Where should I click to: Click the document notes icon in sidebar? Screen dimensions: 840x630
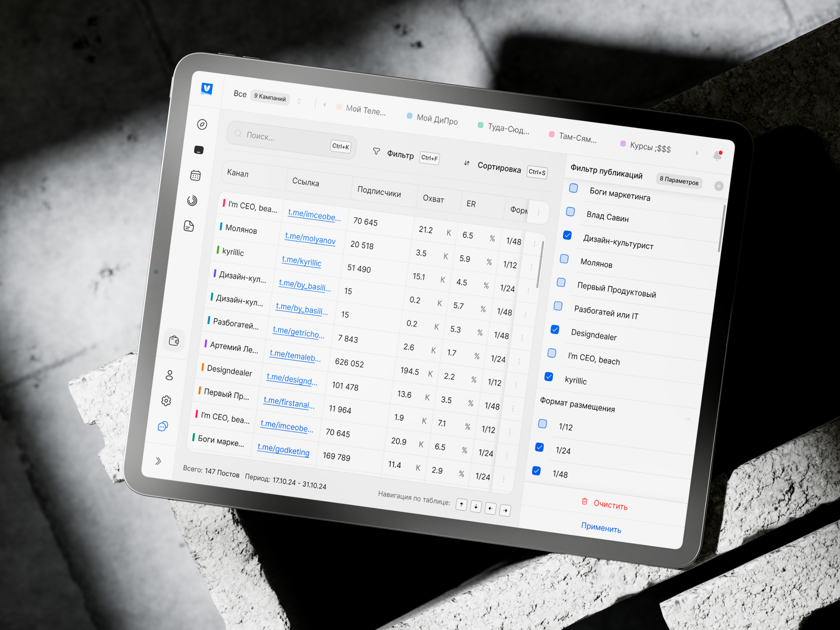pyautogui.click(x=189, y=226)
